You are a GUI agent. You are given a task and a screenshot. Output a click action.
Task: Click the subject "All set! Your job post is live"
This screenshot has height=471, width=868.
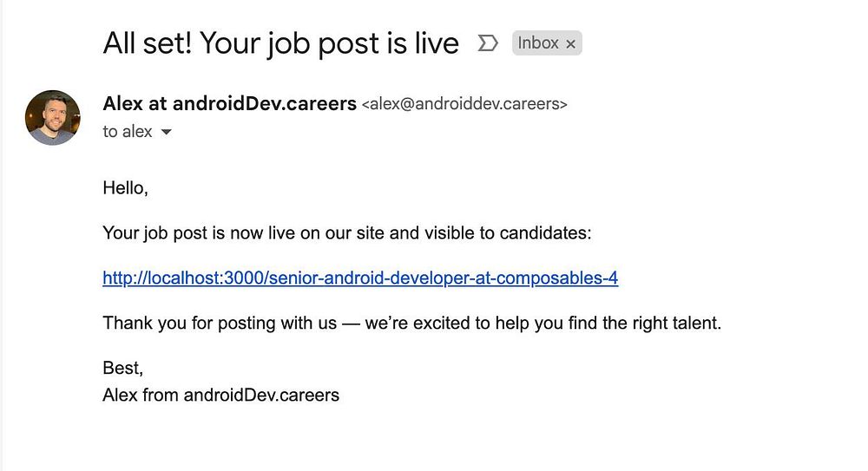click(280, 43)
